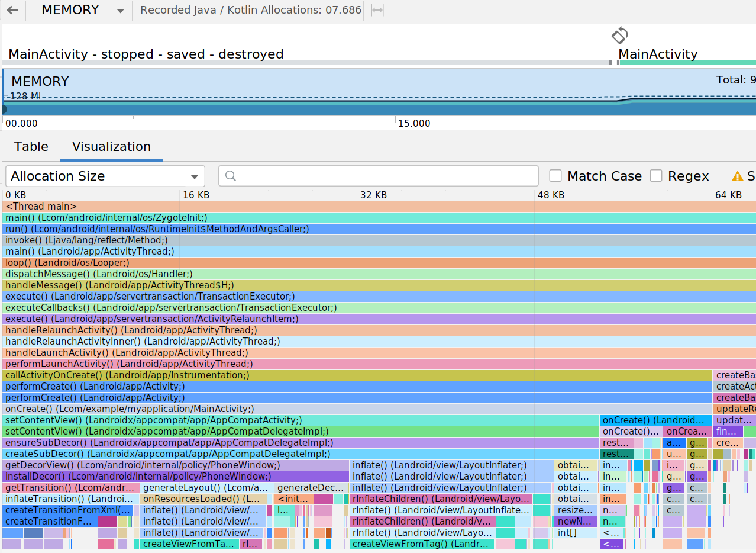The height and width of the screenshot is (553, 756).
Task: Open the Allocation Size dropdown
Action: coord(105,176)
